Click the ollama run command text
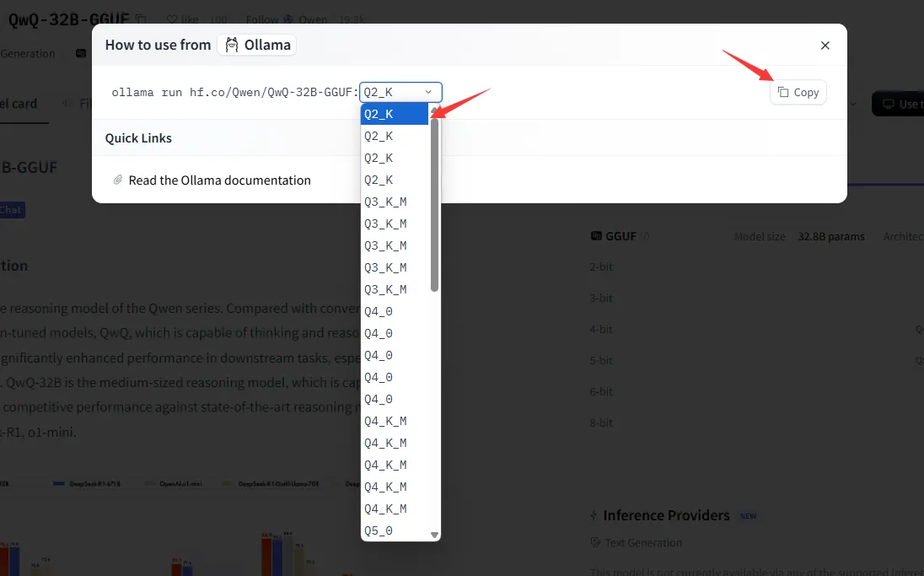This screenshot has width=924, height=576. tap(234, 92)
